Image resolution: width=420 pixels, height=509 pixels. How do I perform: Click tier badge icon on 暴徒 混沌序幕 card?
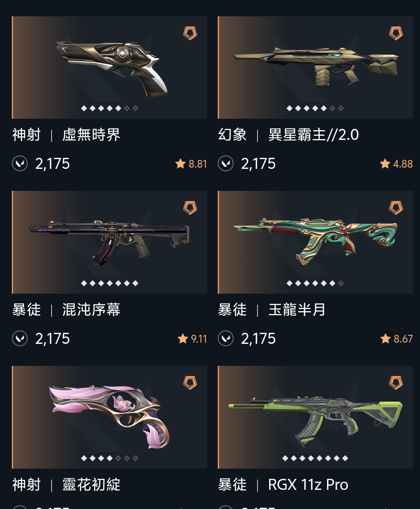point(190,208)
